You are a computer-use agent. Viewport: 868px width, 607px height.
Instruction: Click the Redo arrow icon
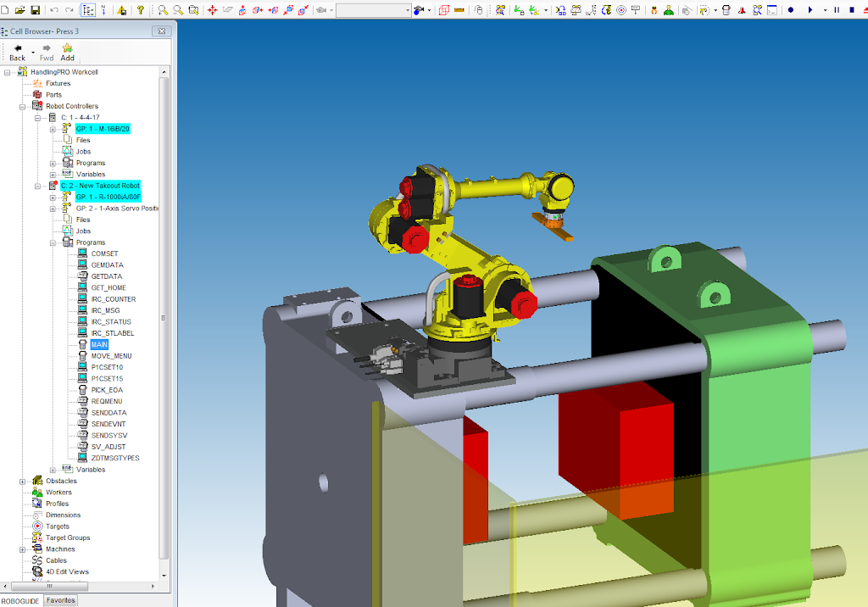(70, 10)
